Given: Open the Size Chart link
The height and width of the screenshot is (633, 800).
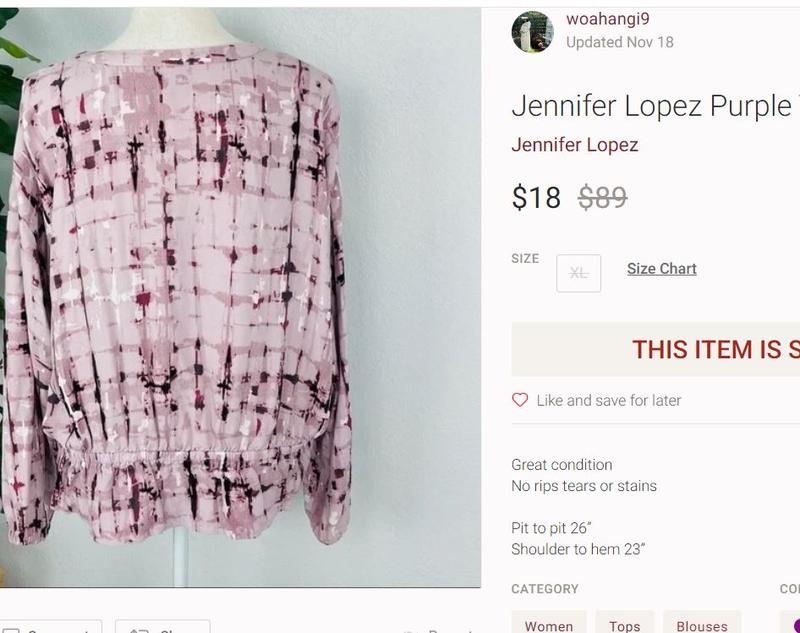Looking at the screenshot, I should pos(662,269).
